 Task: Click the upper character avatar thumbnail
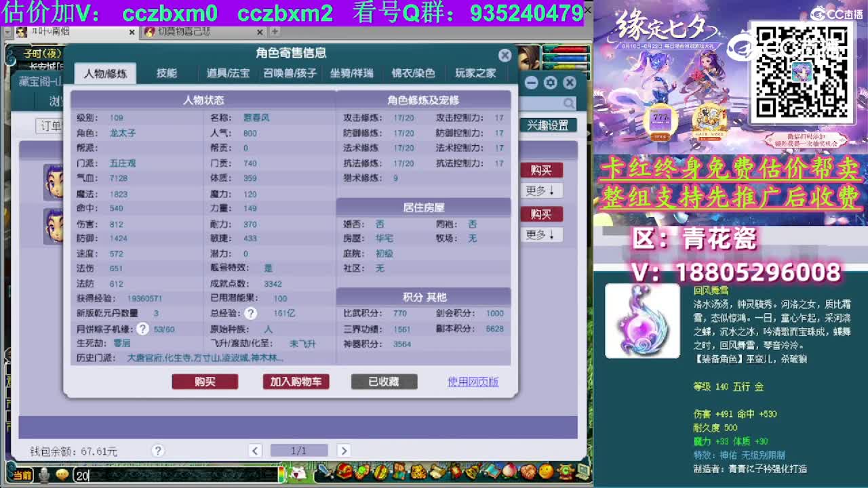pos(54,182)
